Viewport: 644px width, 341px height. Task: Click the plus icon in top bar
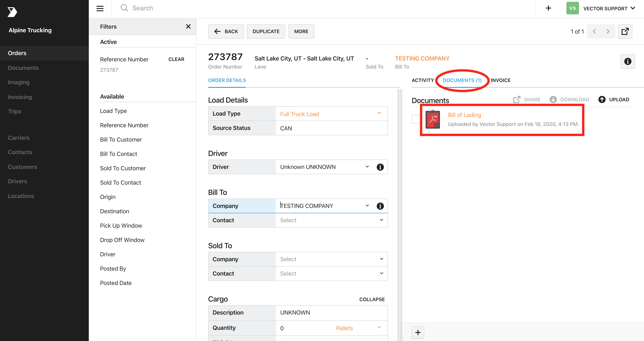tap(548, 8)
